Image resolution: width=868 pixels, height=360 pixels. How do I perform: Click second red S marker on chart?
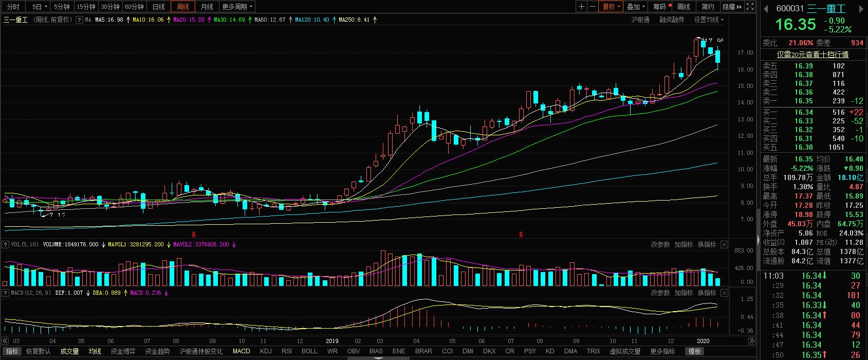pos(521,235)
